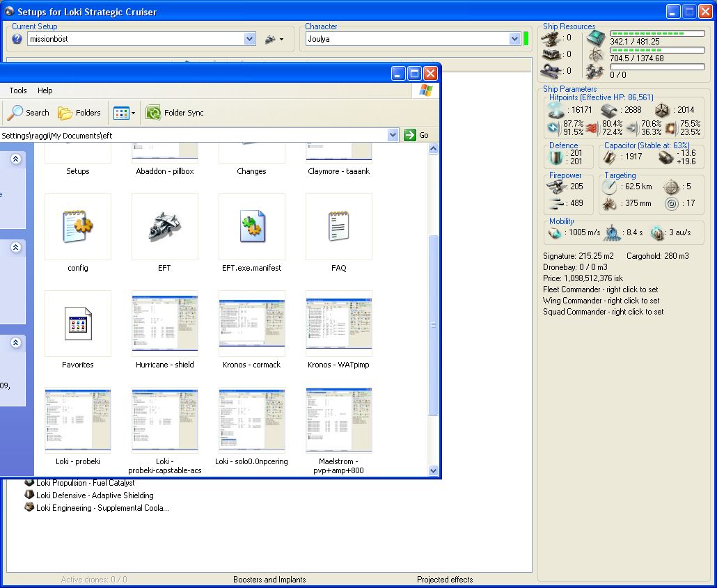Click the align time icon showing 8.4 s
This screenshot has height=588, width=717.
pos(611,232)
